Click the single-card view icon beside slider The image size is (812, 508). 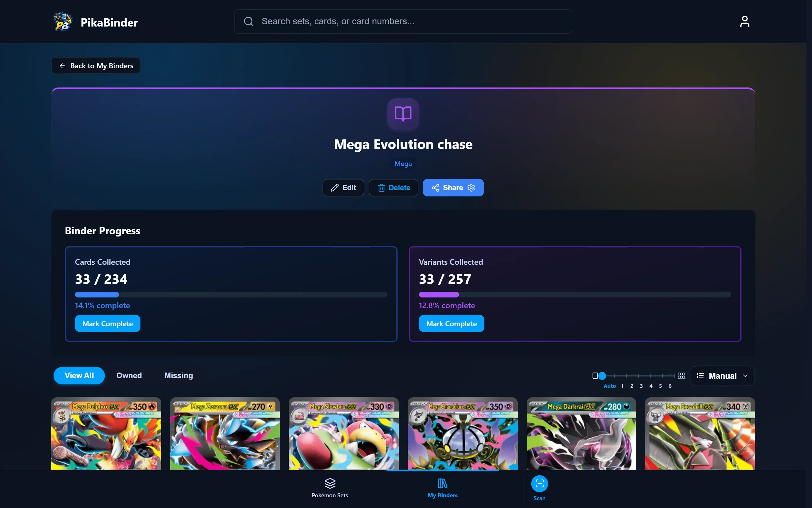(x=595, y=376)
